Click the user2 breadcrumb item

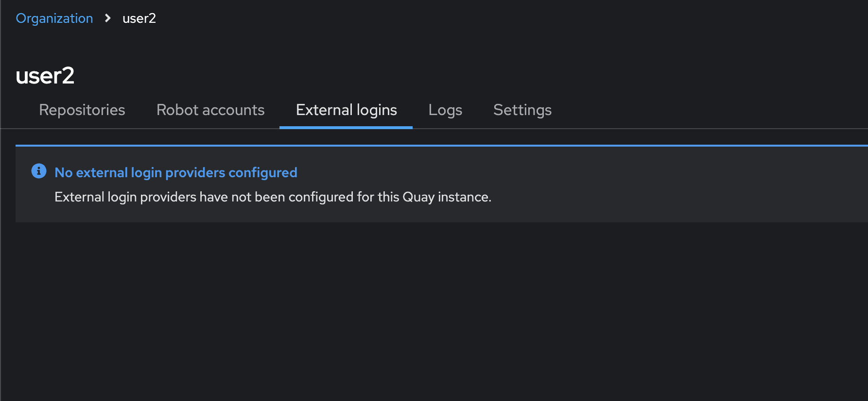[139, 18]
